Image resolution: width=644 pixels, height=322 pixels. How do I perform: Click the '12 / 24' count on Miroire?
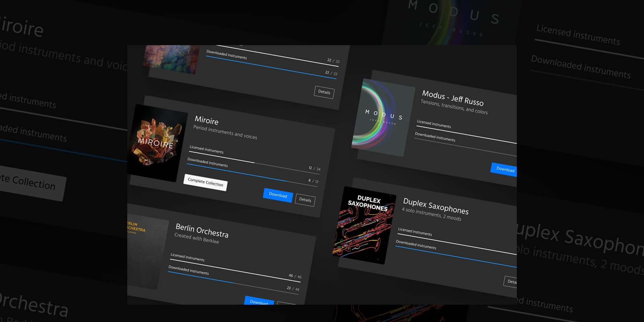click(314, 168)
